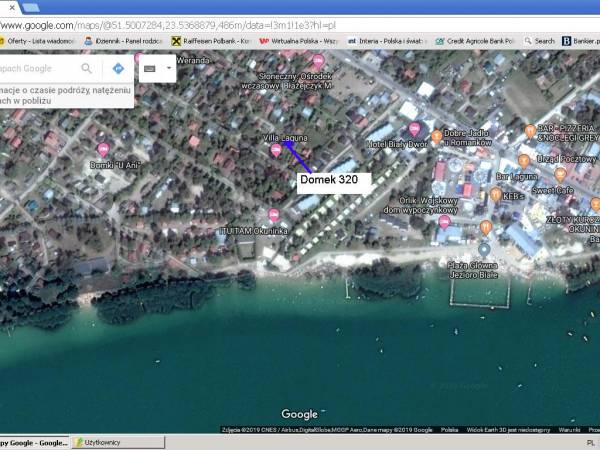The width and height of the screenshot is (600, 450).
Task: Open the on-screen keyboard input tool
Action: [149, 68]
